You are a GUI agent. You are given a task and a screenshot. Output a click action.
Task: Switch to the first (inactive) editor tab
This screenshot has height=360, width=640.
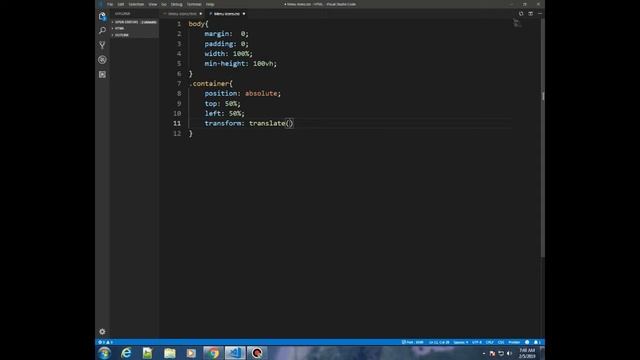(182, 14)
